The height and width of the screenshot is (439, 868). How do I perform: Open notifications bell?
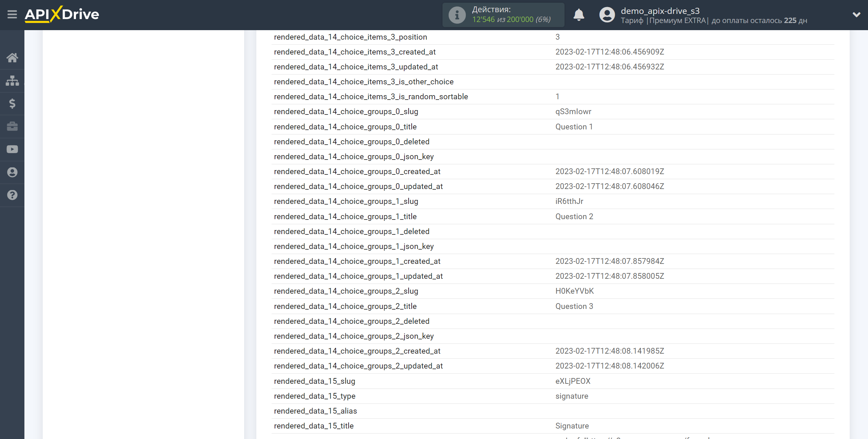coord(579,15)
